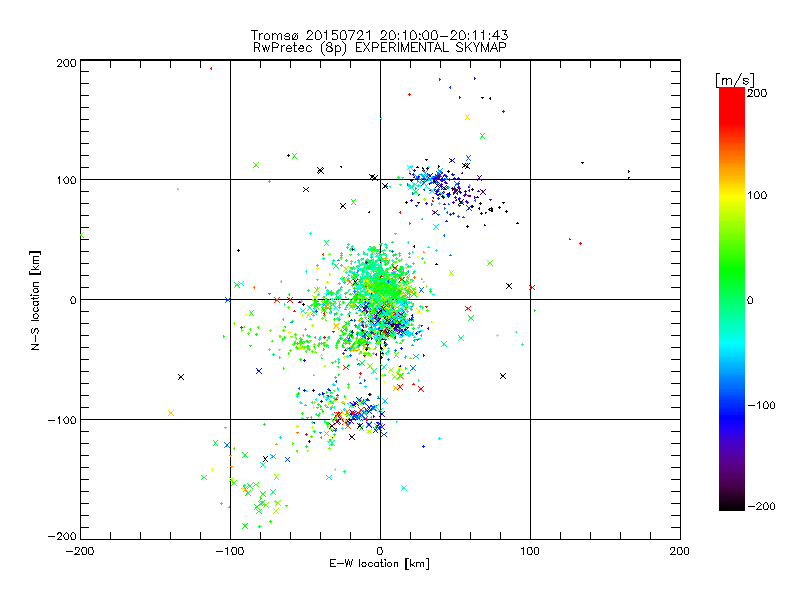Screen dimensions: 800x600
Task: Click the orange X marker near (-140, -95)
Action: tap(171, 413)
